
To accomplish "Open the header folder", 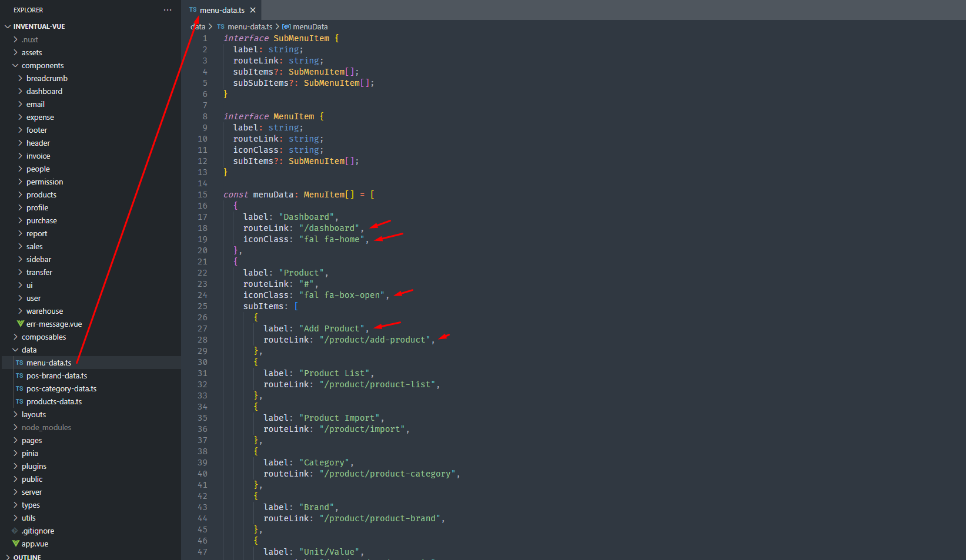I will pyautogui.click(x=38, y=143).
